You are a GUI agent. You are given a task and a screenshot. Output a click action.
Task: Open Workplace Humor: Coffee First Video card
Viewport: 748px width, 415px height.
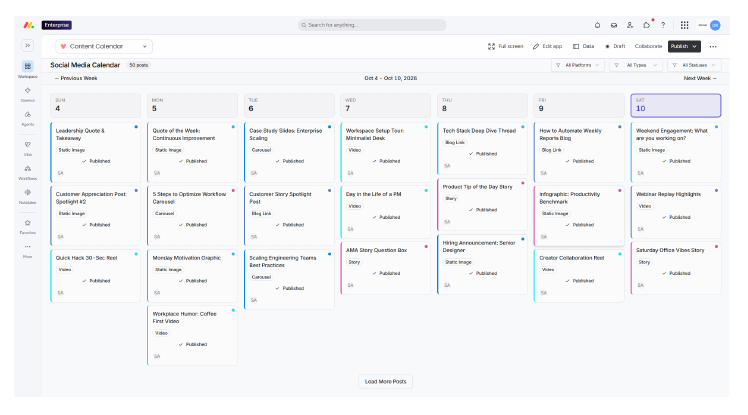pyautogui.click(x=192, y=335)
